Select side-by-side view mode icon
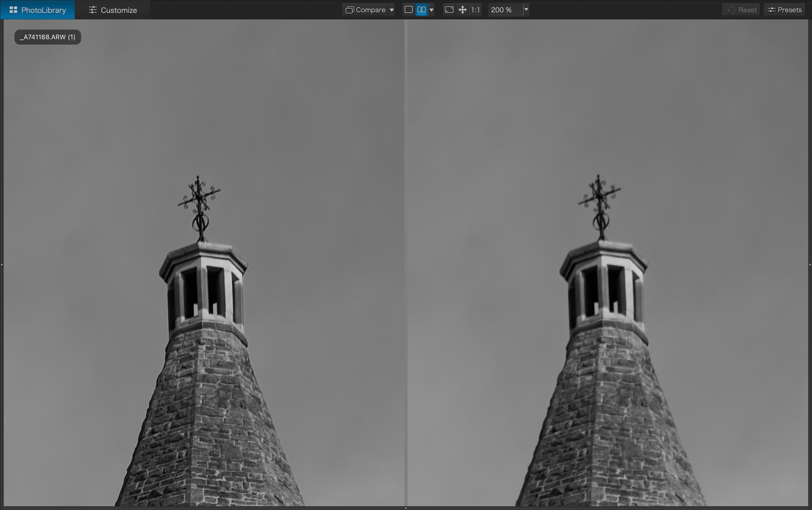The height and width of the screenshot is (510, 812). point(421,10)
